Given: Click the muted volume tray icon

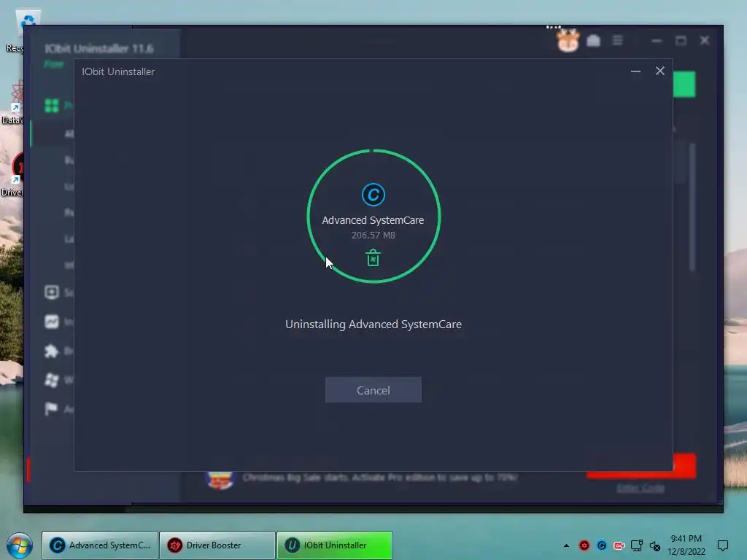Looking at the screenshot, I should click(654, 546).
